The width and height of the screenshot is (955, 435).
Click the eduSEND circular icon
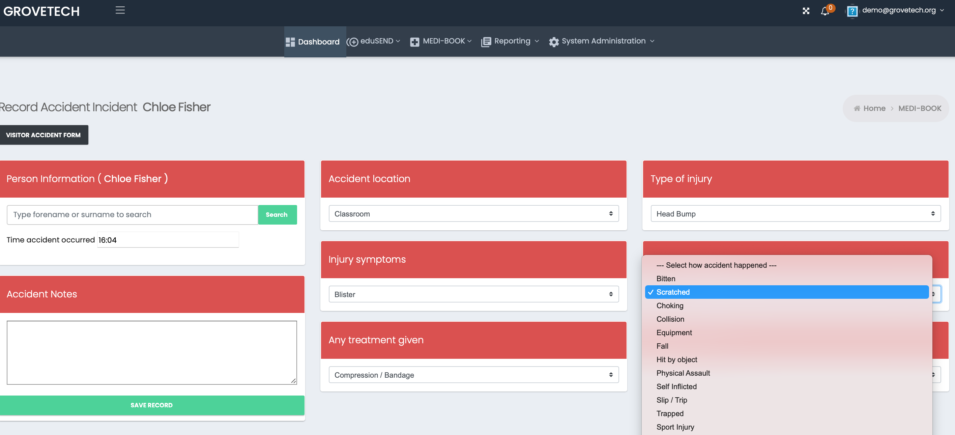[x=353, y=42]
